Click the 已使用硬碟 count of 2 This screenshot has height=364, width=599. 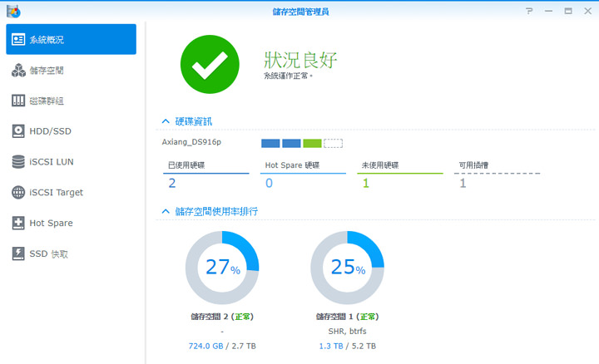coord(172,183)
